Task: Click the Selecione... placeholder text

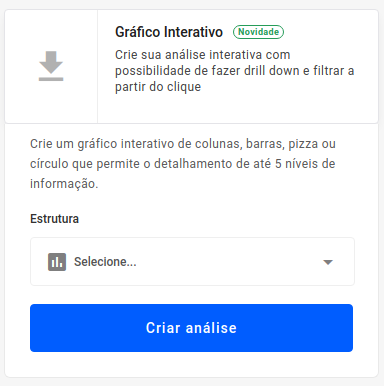Action: [x=105, y=262]
